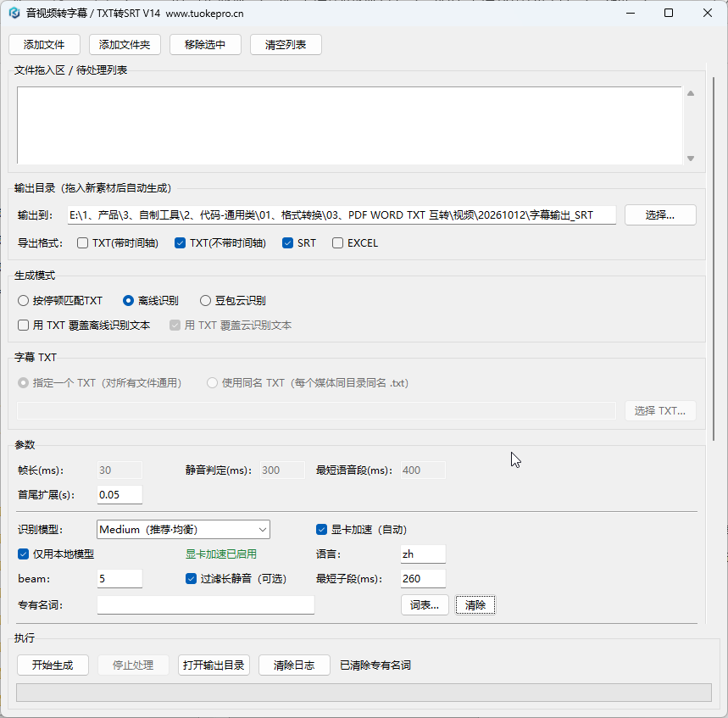Click the 最短子段(ms) field showing 260
This screenshot has height=718, width=728.
click(423, 579)
